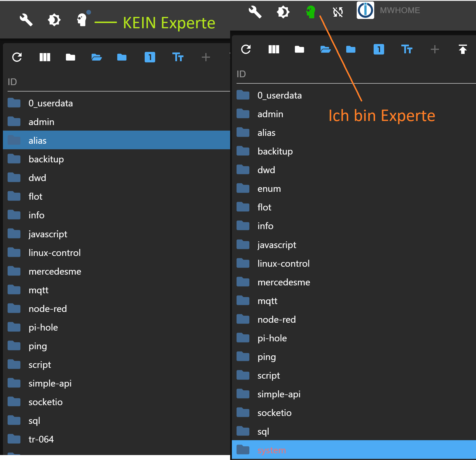Screen dimensions: 476x460
Task: Select highlighted system folder in right panel
Action: coord(354,450)
